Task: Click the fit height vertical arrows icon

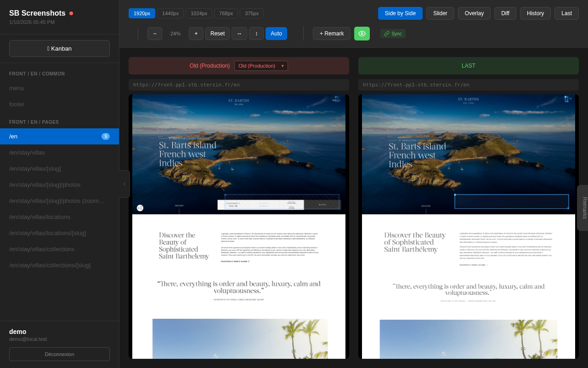Action: [x=256, y=34]
